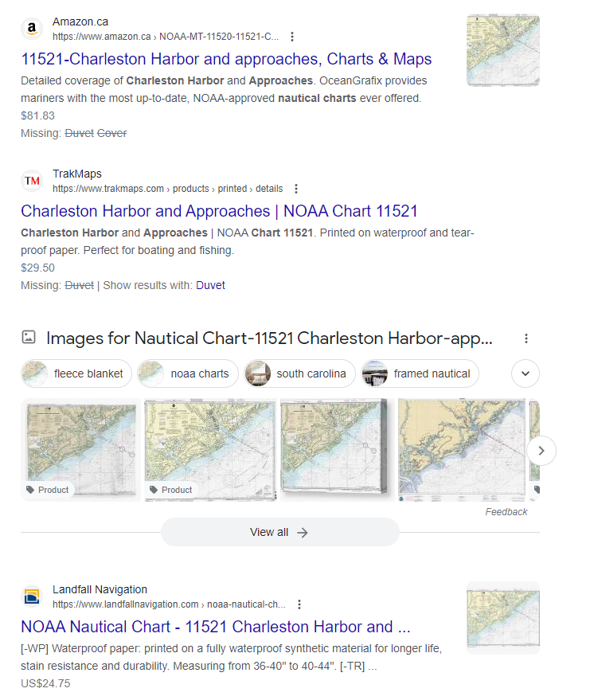
Task: Filter images by "south carolina" chip
Action: click(298, 373)
